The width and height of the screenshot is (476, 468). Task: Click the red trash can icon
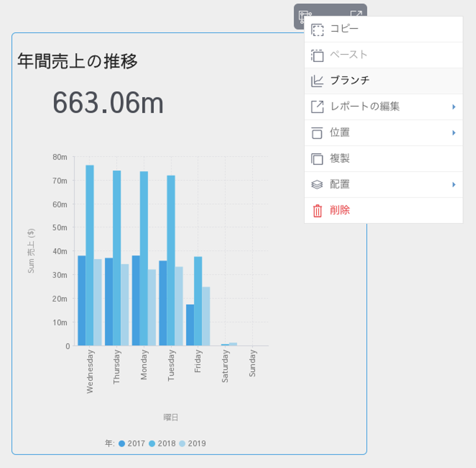[318, 210]
